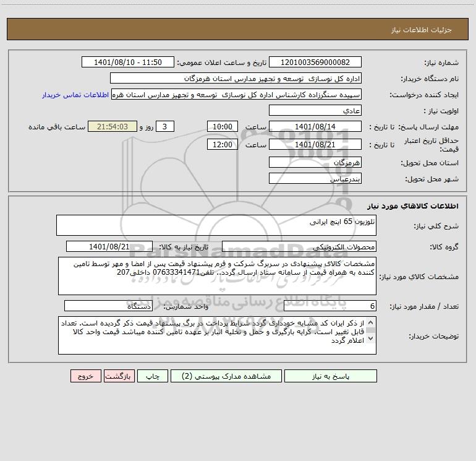Click the goods specifications text area
The width and height of the screenshot is (476, 461).
click(x=217, y=276)
